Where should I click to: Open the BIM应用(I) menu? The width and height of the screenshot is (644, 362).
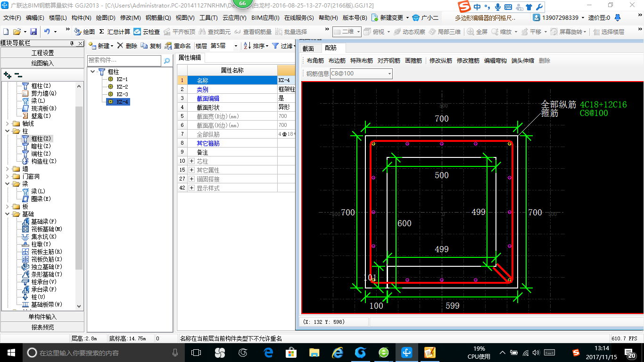265,17
